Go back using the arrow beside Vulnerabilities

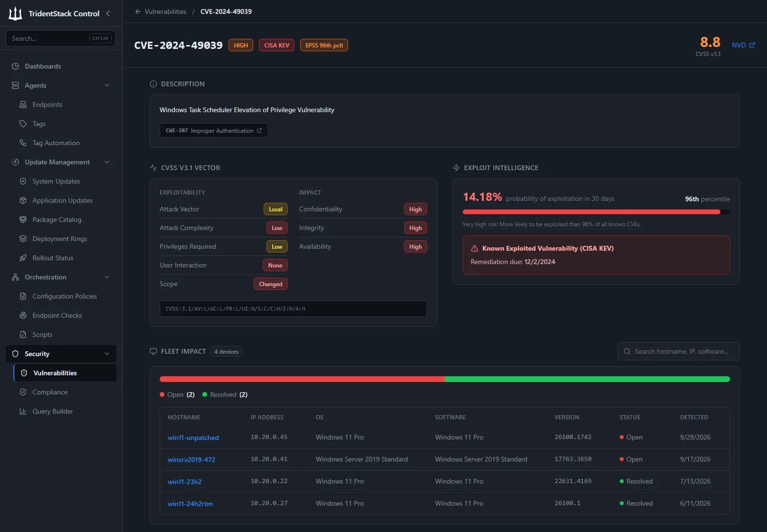[x=138, y=12]
